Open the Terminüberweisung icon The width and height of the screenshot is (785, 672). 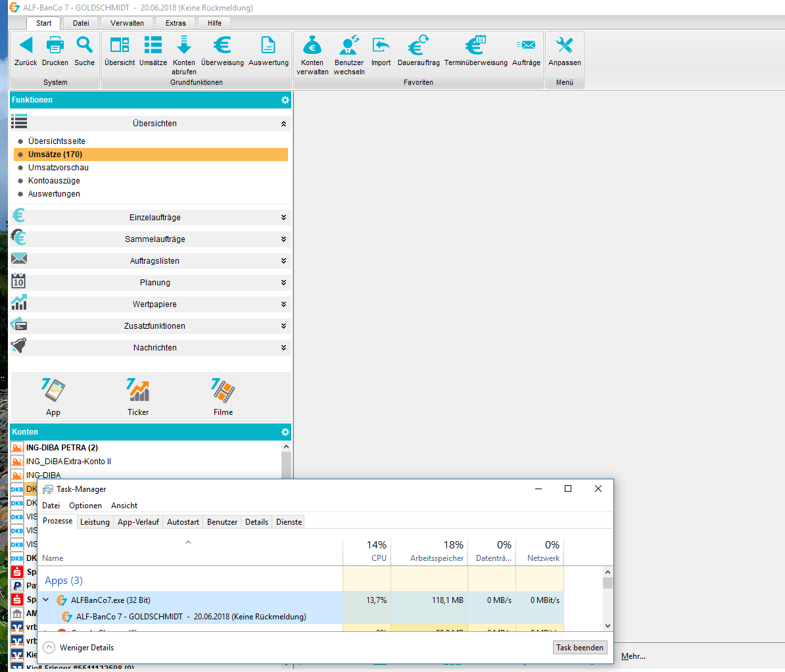475,45
